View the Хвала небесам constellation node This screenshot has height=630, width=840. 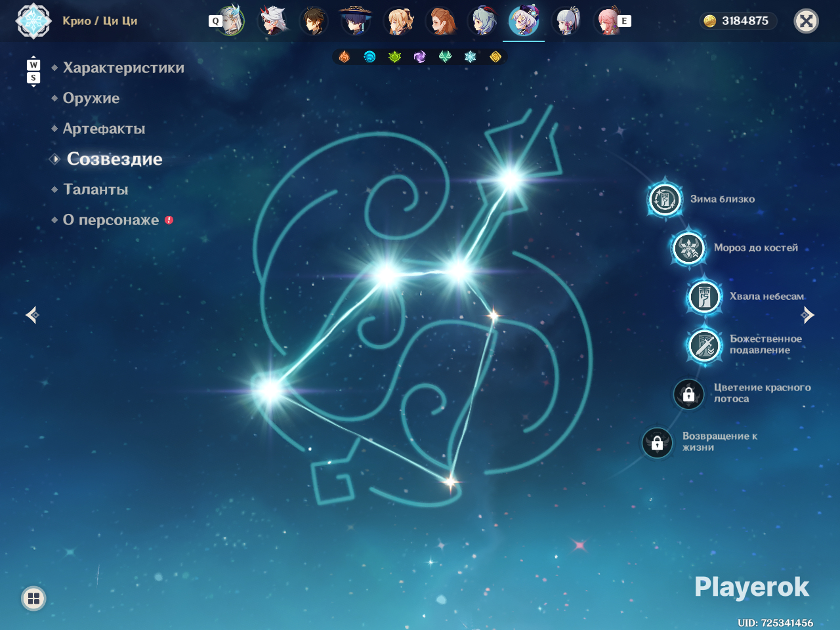click(704, 297)
